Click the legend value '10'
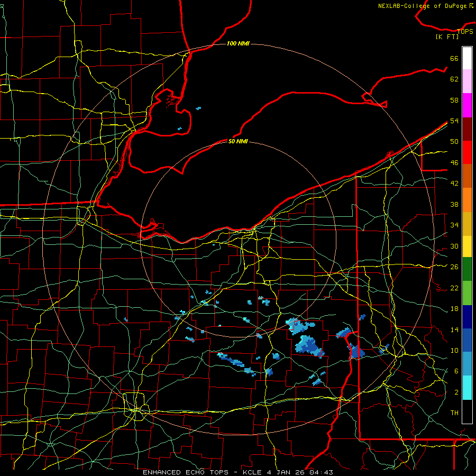 454,350
